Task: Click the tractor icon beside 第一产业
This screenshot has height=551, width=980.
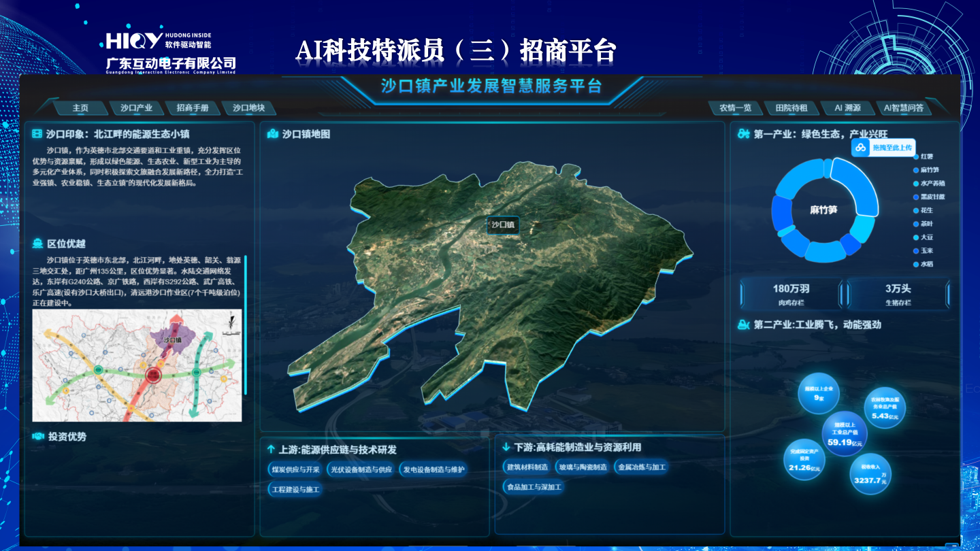Action: [743, 134]
